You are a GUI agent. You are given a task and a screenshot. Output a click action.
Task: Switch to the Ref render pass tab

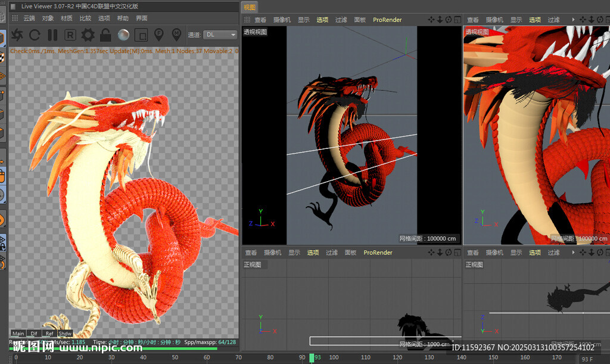click(x=49, y=333)
